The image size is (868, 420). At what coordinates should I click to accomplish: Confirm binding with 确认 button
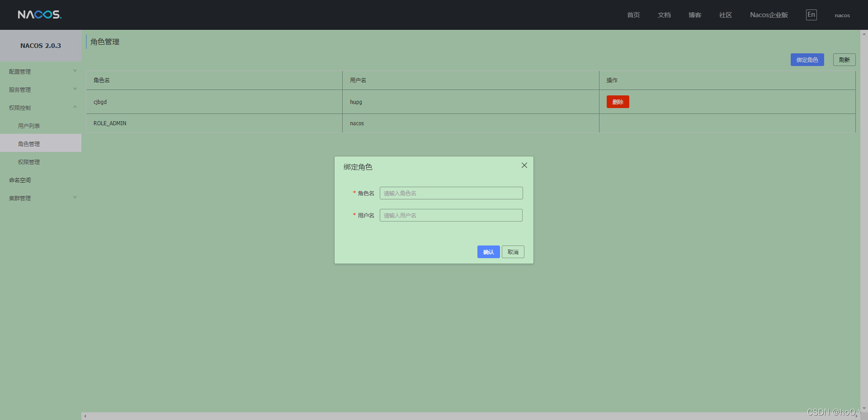tap(488, 252)
